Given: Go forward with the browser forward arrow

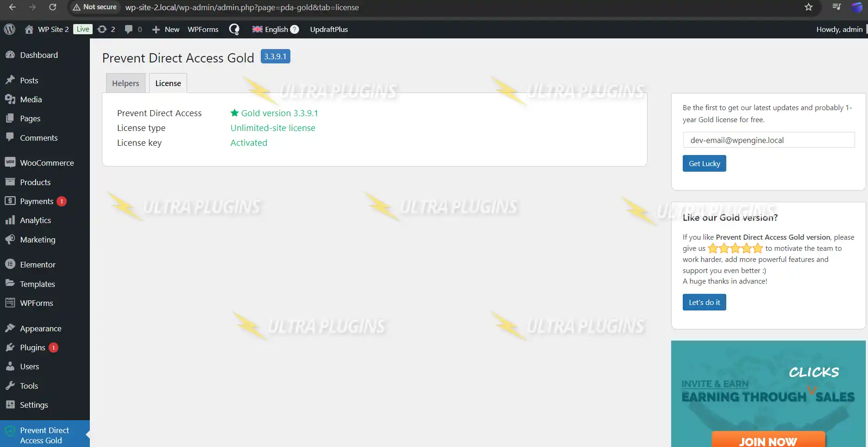Looking at the screenshot, I should pos(32,7).
